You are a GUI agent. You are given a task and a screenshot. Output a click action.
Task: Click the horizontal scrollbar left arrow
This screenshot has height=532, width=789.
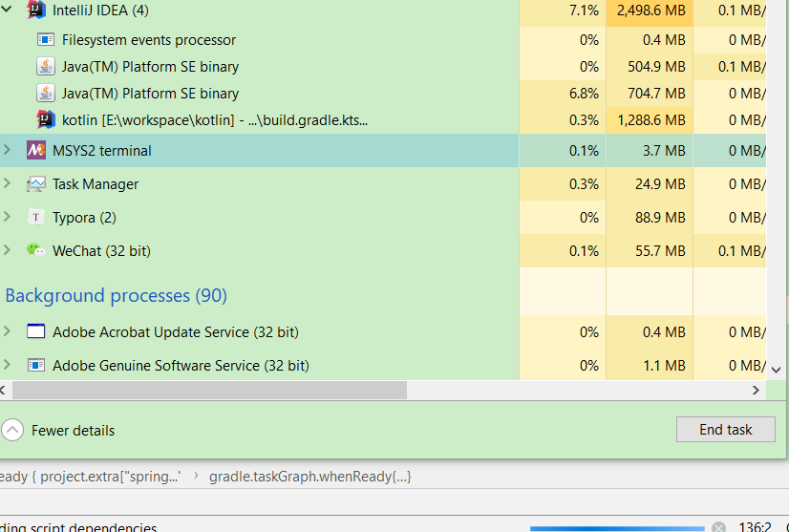coord(3,390)
